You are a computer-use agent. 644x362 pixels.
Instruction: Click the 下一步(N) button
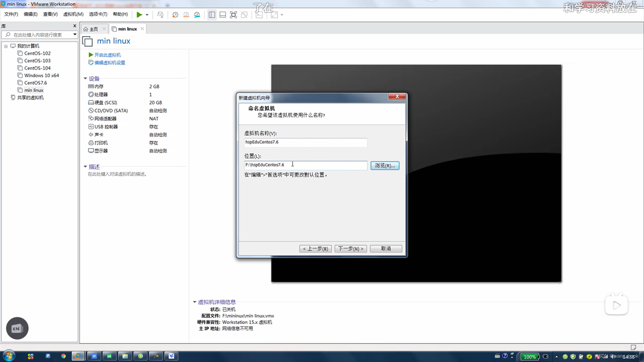351,249
